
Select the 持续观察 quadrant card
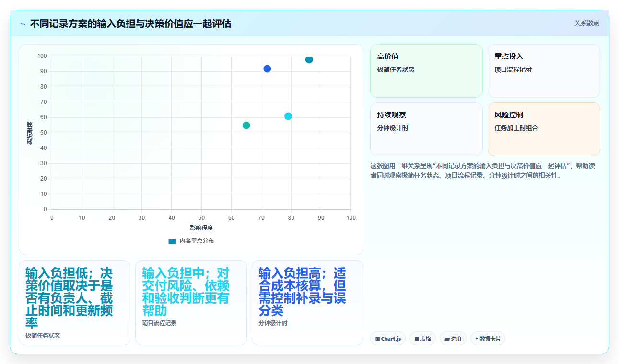tap(426, 129)
